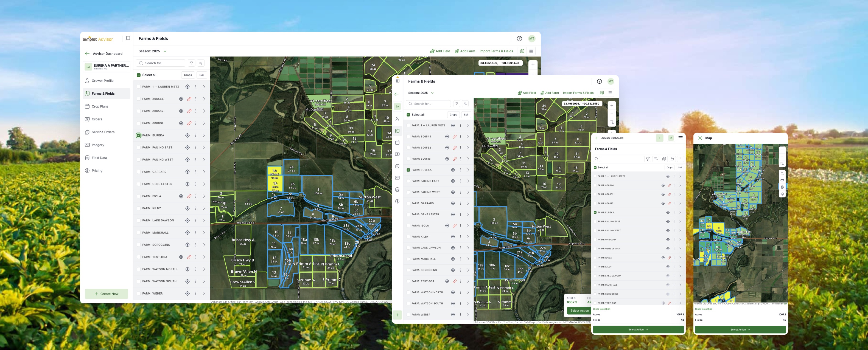868x350 pixels.
Task: Open the map layers icon in Map panel
Action: tap(782, 194)
